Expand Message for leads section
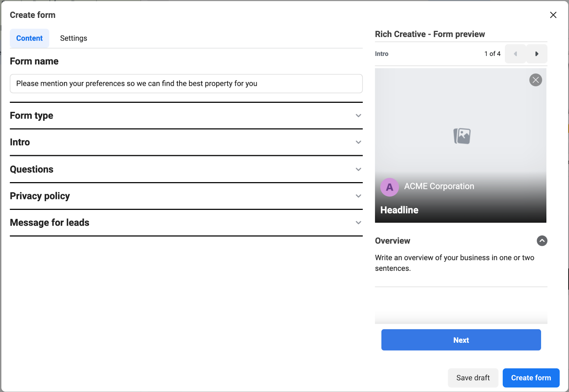This screenshot has width=569, height=392. click(x=358, y=223)
